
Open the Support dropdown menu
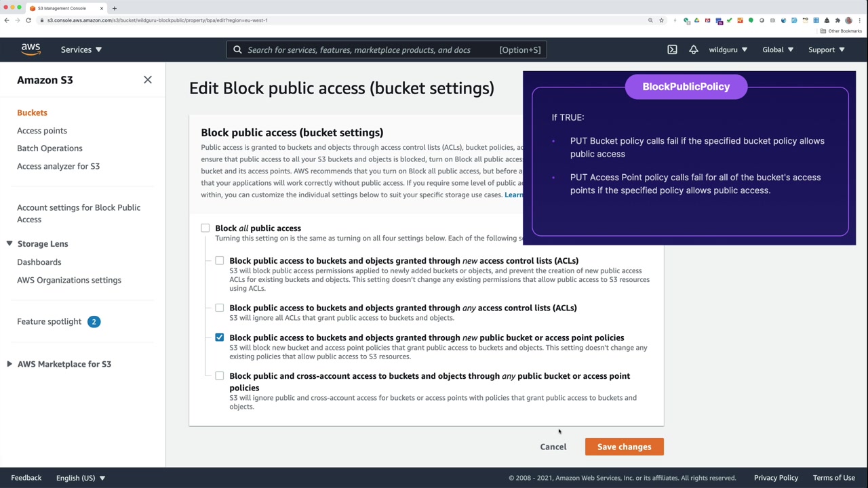(826, 49)
